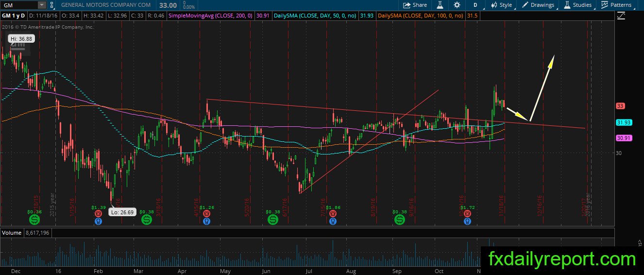Select the SimpleMovingAvg (CLOSE, 200, 0) study label
This screenshot has height=275, width=644.
click(x=211, y=16)
